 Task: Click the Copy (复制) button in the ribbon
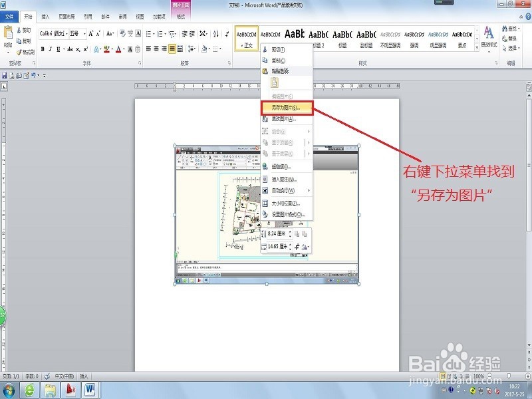pos(24,41)
